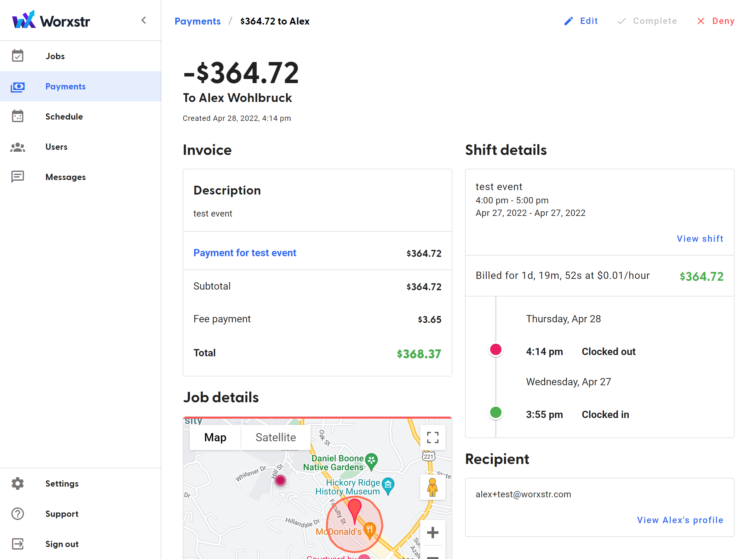Click Payments breadcrumb link

[198, 21]
